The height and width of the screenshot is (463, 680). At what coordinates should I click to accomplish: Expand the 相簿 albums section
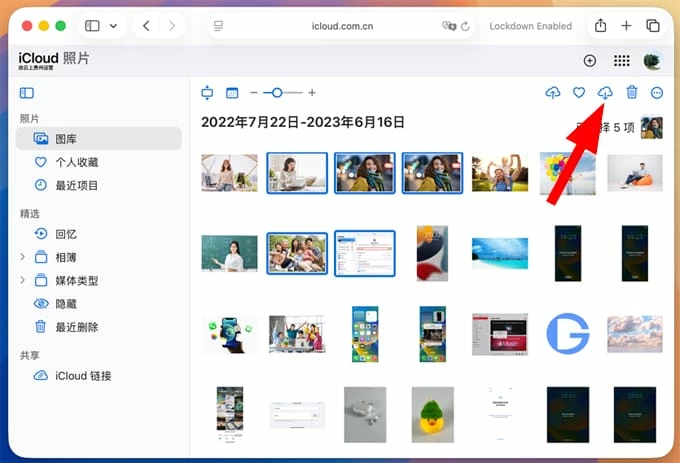click(22, 257)
